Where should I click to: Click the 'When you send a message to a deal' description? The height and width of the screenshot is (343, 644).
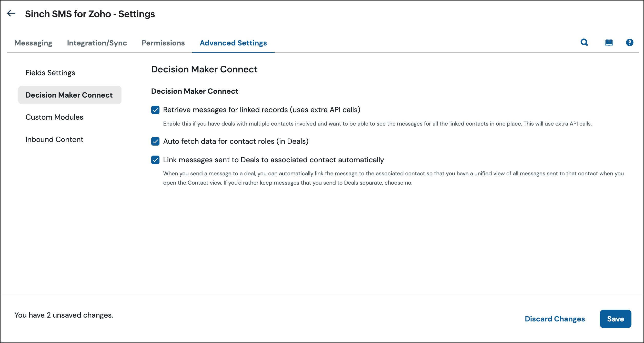[x=394, y=178]
